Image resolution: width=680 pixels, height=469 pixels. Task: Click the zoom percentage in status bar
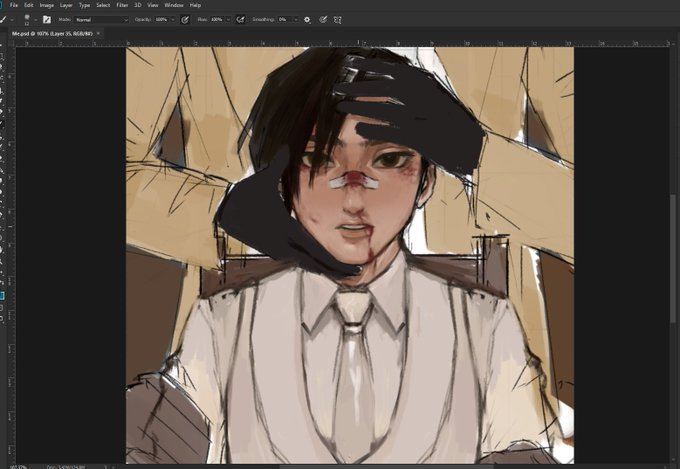pyautogui.click(x=18, y=467)
